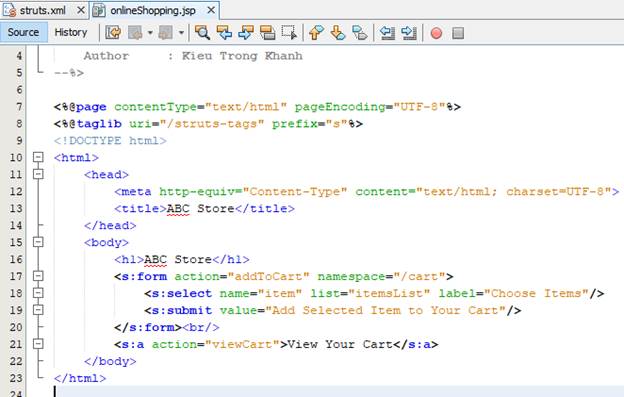
Task: Collapse the s:form fold on line 17
Action: 38,276
